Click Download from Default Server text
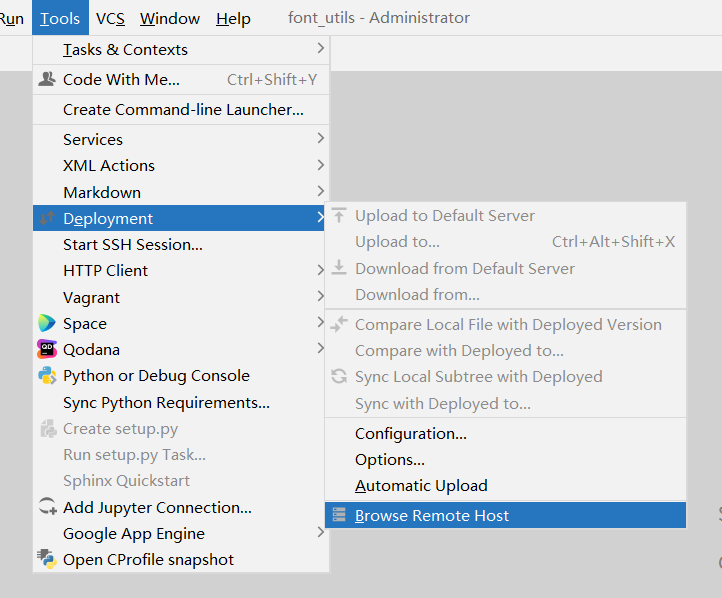722x598 pixels. 465,268
